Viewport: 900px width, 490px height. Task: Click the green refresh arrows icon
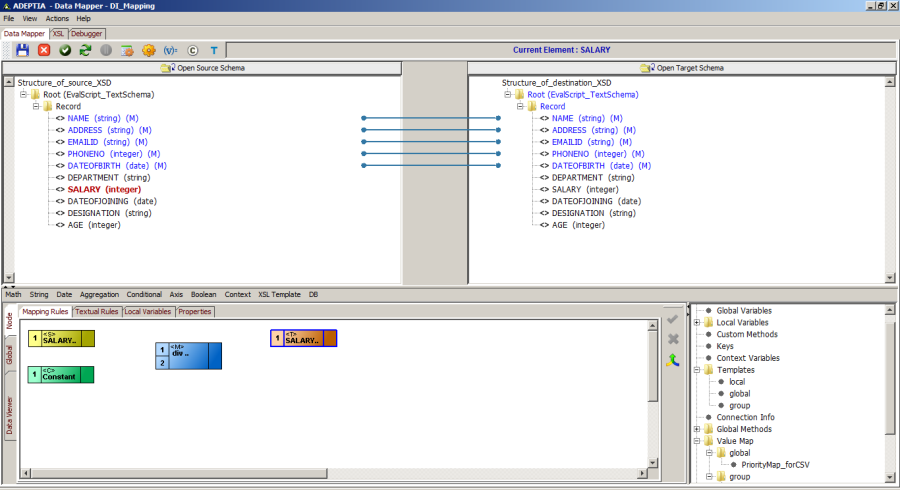click(85, 49)
